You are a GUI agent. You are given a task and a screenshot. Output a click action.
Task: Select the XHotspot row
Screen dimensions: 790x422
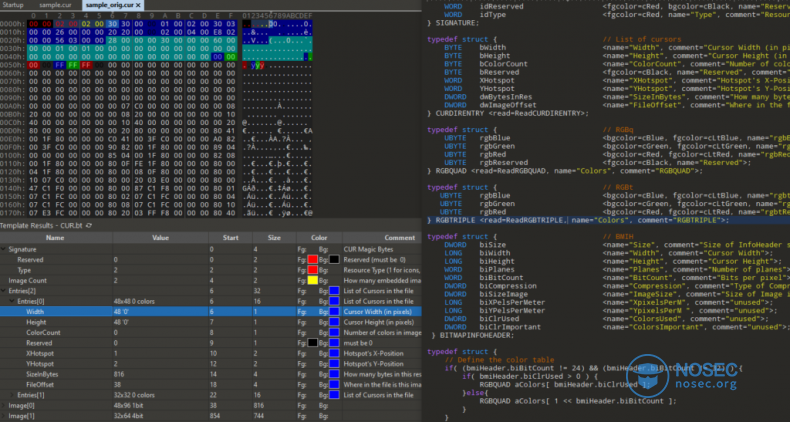tap(211, 354)
